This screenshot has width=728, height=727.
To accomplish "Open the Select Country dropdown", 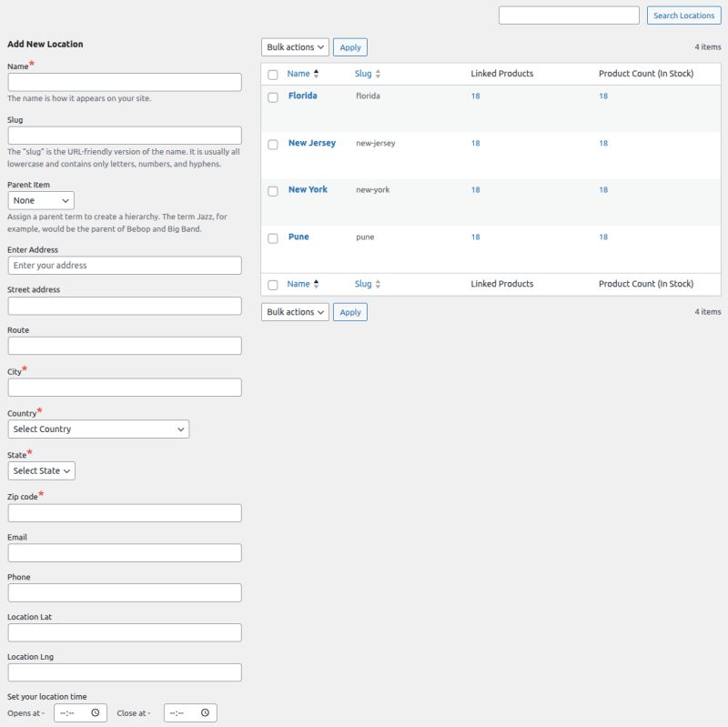I will click(98, 429).
